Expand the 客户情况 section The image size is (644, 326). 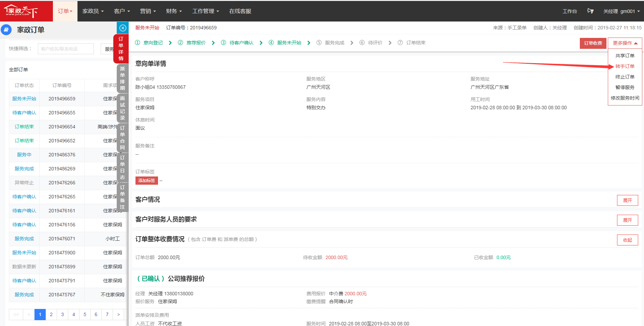tap(627, 200)
